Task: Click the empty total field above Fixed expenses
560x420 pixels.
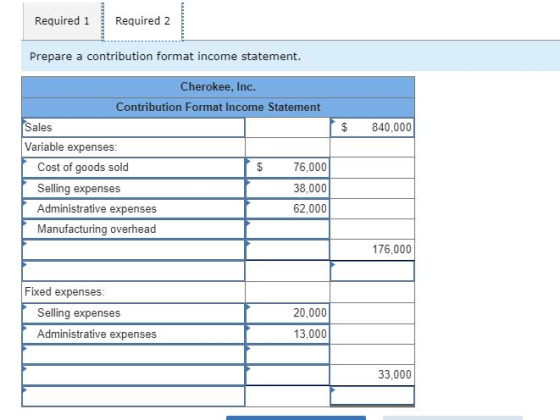Action: [x=372, y=271]
